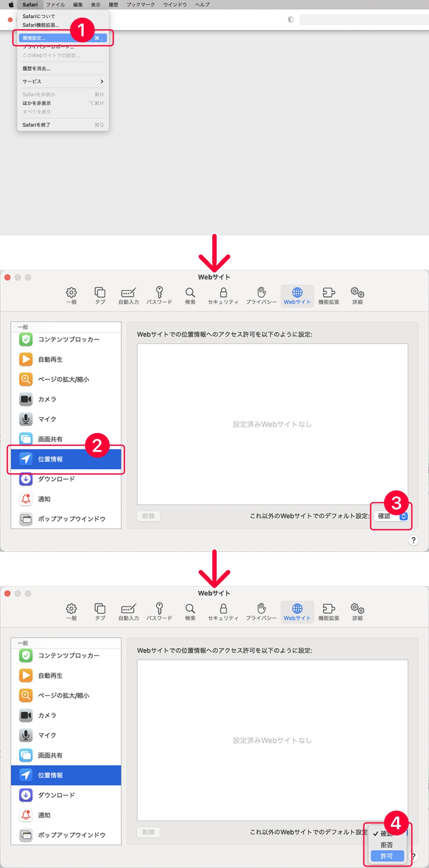Select ダウンロード in window with closed 確認 popup

point(66,479)
